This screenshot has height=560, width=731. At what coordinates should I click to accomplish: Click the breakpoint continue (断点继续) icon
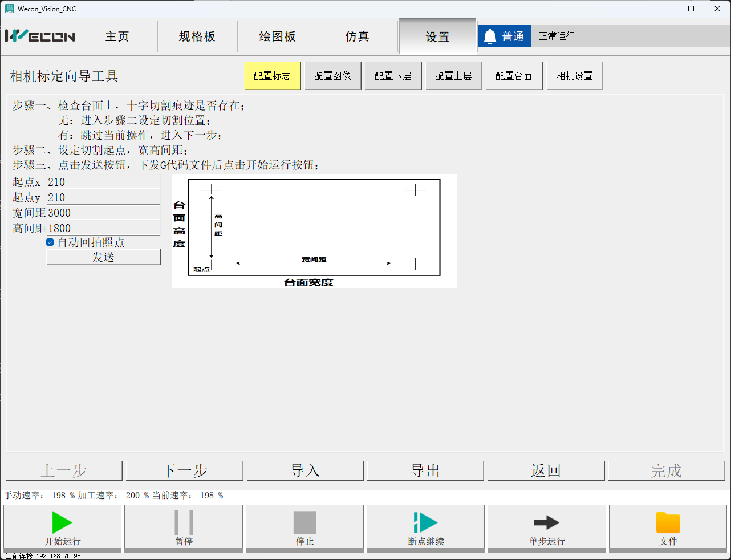click(x=425, y=522)
